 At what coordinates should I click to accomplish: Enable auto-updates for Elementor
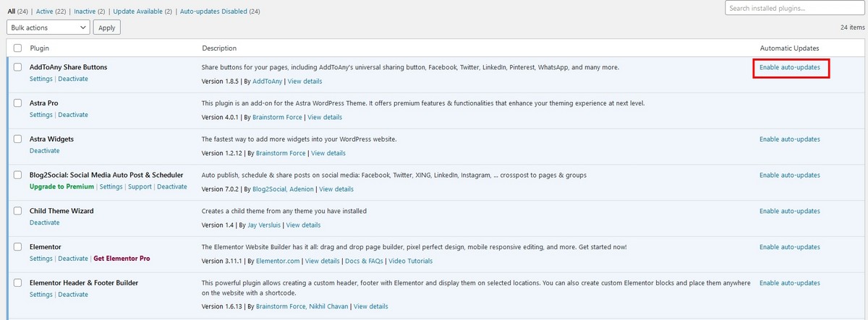coord(790,247)
